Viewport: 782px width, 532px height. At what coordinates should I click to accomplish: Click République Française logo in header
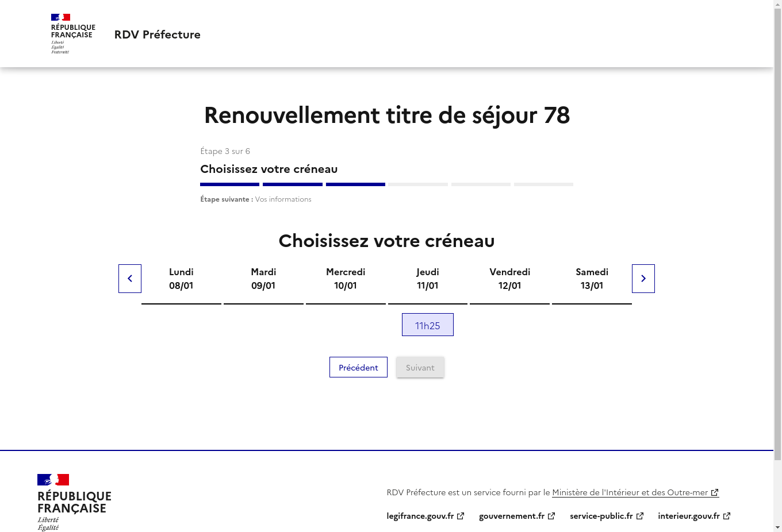pyautogui.click(x=73, y=34)
